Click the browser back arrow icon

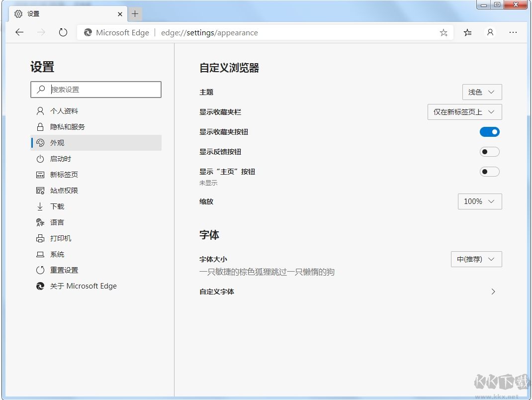point(19,32)
